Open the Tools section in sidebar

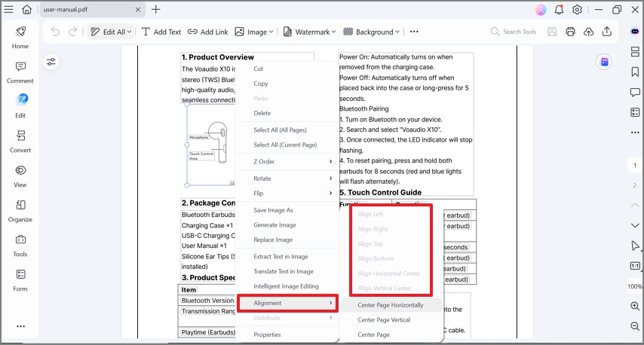[20, 246]
